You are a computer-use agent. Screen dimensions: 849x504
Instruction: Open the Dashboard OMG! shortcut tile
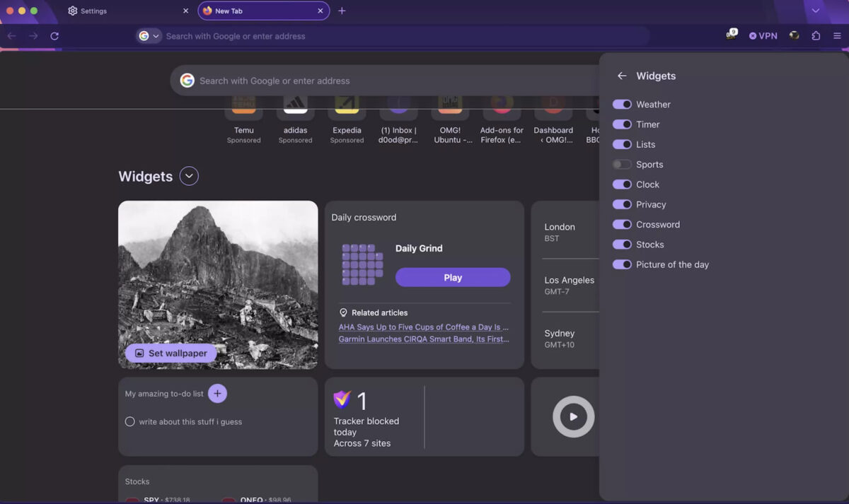[553, 119]
